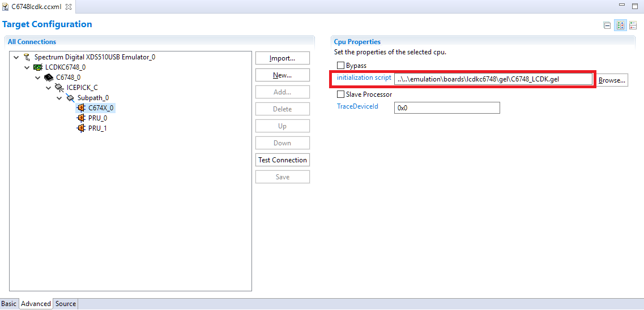
Task: Click the C6748_0 chip device icon
Action: (49, 77)
